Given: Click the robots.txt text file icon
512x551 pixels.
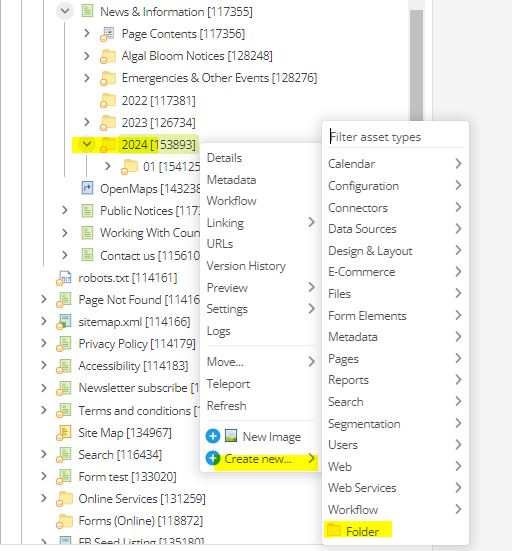Looking at the screenshot, I should coord(64,278).
